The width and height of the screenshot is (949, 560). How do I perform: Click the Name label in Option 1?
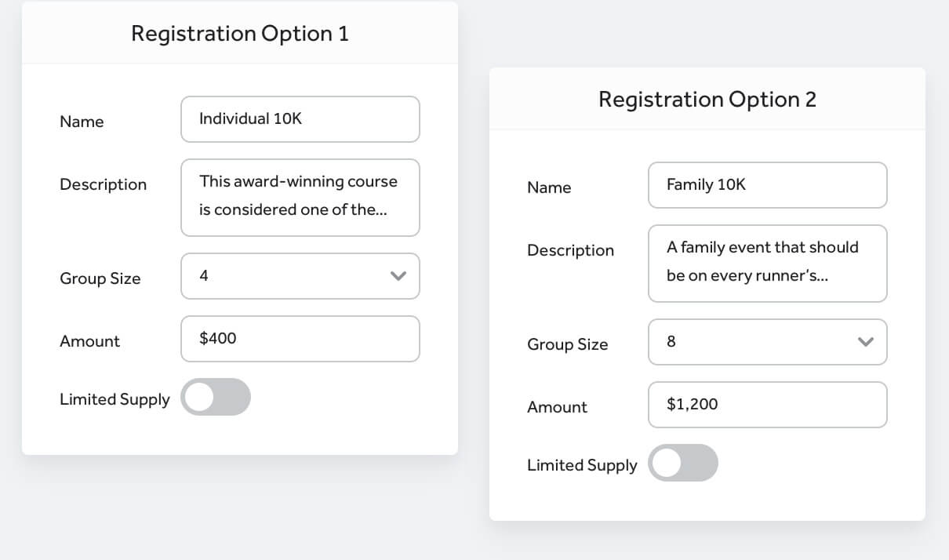[x=82, y=122]
